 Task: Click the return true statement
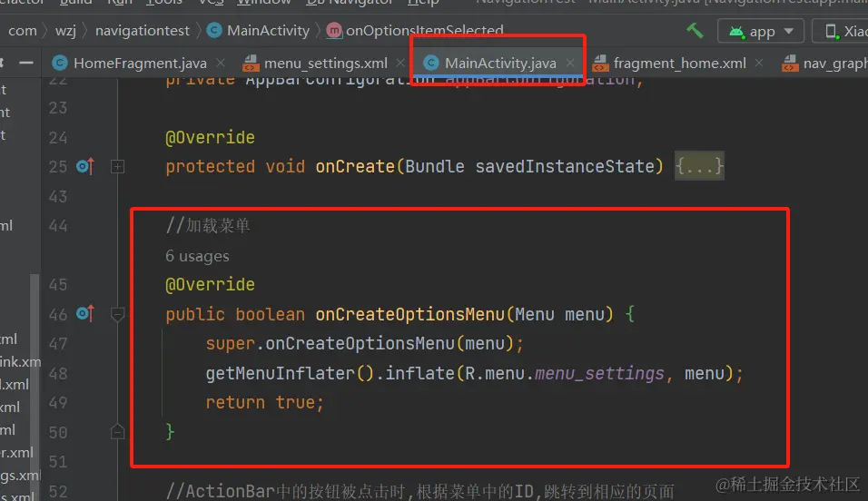(264, 402)
